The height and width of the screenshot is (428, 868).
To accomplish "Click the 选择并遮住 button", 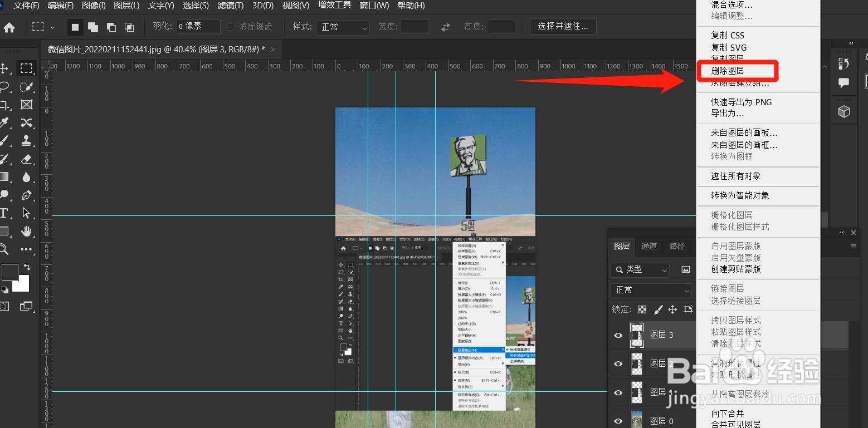I will point(563,26).
